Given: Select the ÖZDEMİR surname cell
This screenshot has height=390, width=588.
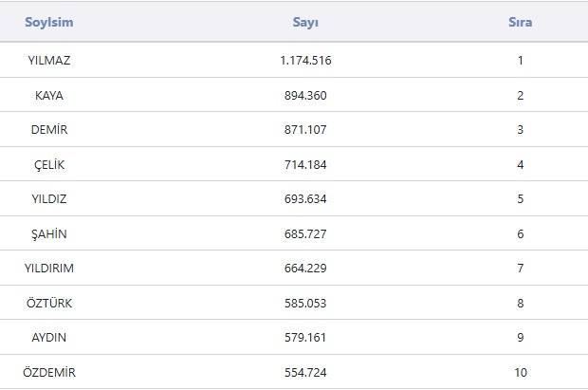Looking at the screenshot, I should pos(49,373).
